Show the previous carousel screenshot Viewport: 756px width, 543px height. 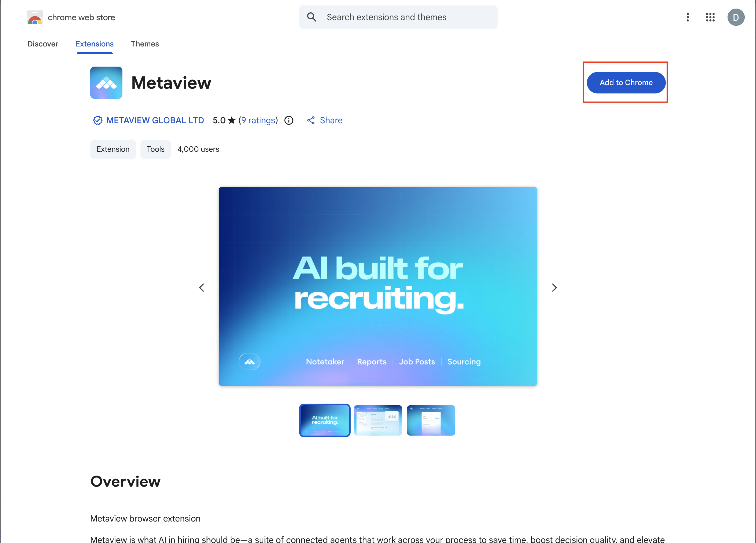202,288
